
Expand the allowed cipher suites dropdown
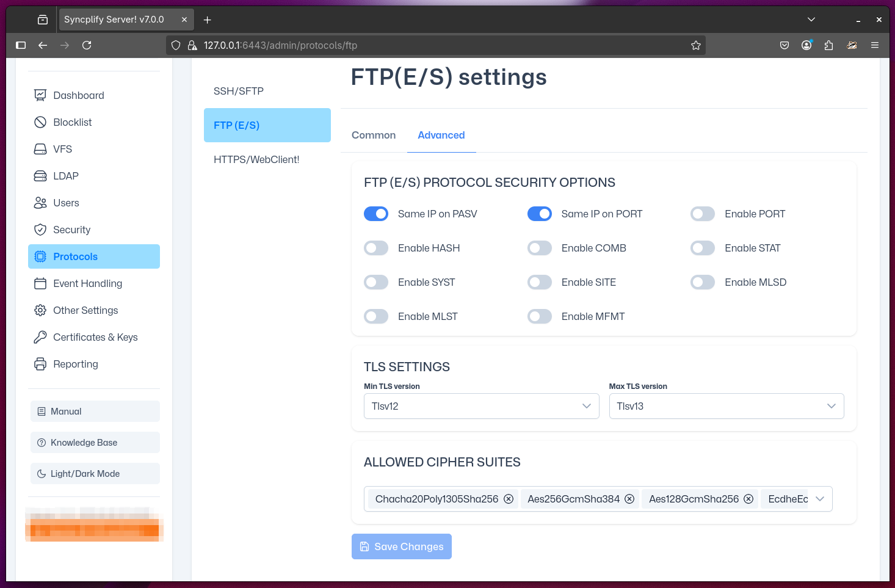819,499
